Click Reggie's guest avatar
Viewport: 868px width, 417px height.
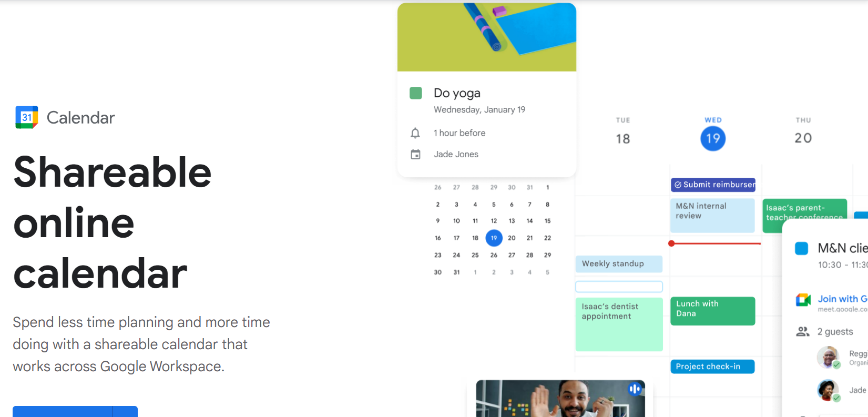click(828, 357)
